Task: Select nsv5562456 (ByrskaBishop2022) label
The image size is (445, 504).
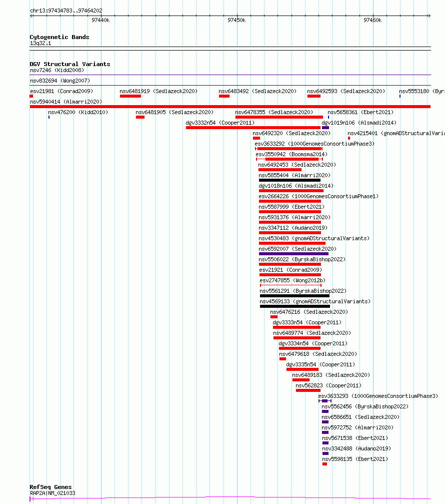Action: click(365, 406)
